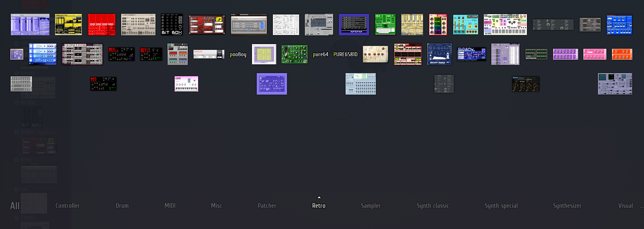Open the BIT BOX plugin thumbnail
The width and height of the screenshot is (644, 229).
172,25
